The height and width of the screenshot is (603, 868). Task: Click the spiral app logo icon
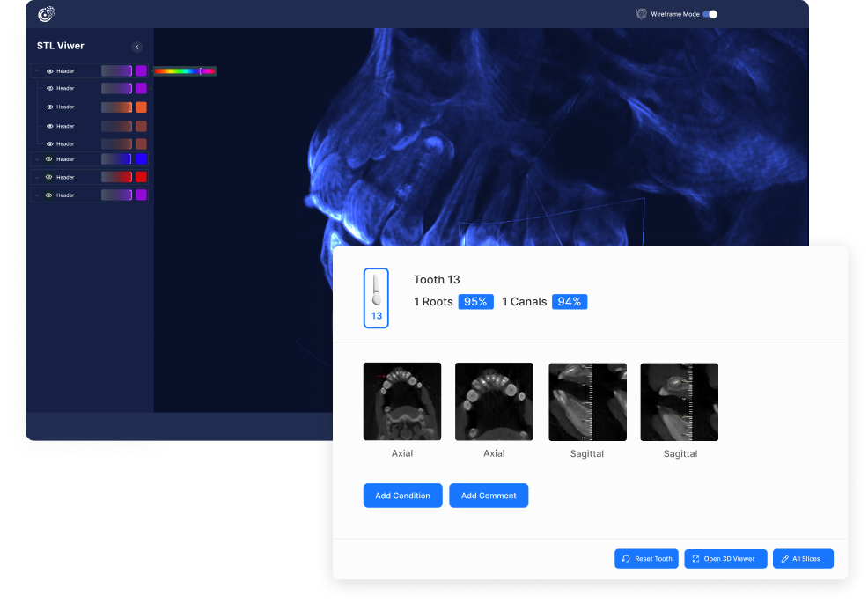click(x=46, y=14)
